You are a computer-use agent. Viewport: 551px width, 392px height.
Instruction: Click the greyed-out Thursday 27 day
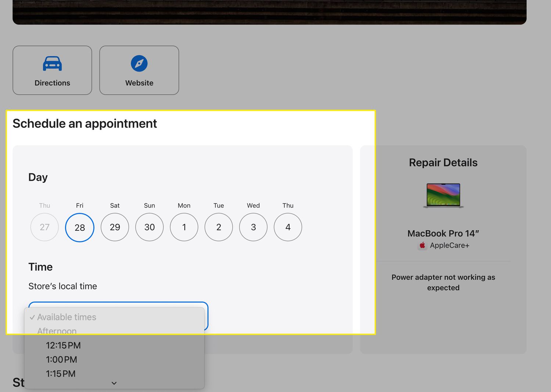click(44, 227)
